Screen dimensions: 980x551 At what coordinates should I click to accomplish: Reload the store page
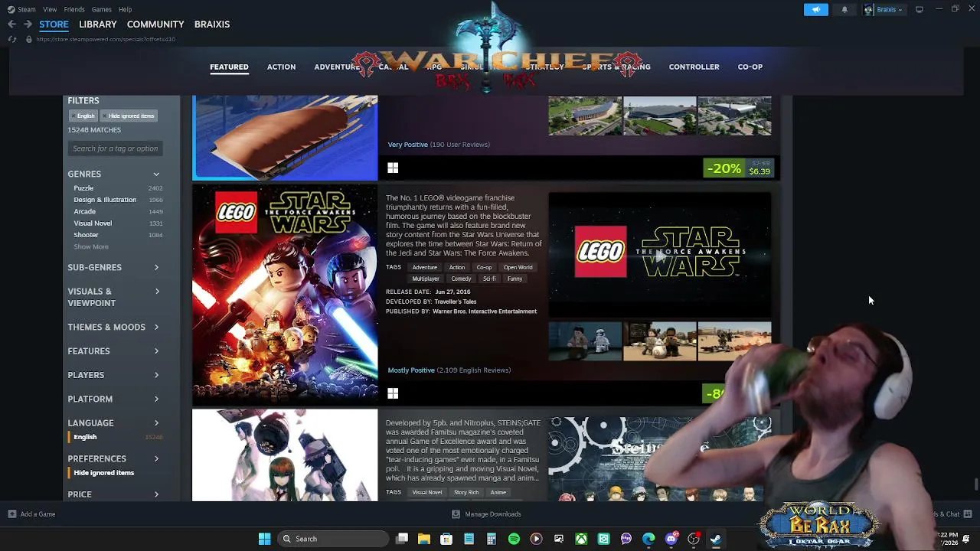pos(11,39)
